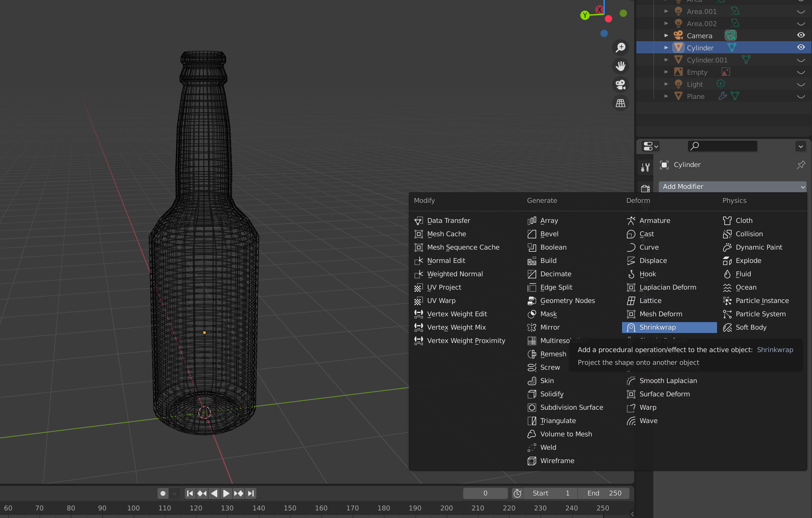Toggle visibility of Cylinder.001

click(x=801, y=60)
